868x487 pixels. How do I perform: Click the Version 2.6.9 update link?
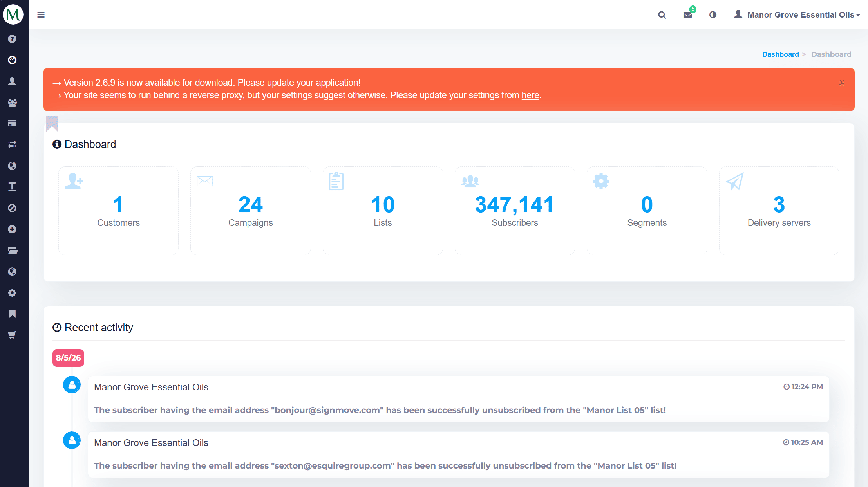(212, 83)
